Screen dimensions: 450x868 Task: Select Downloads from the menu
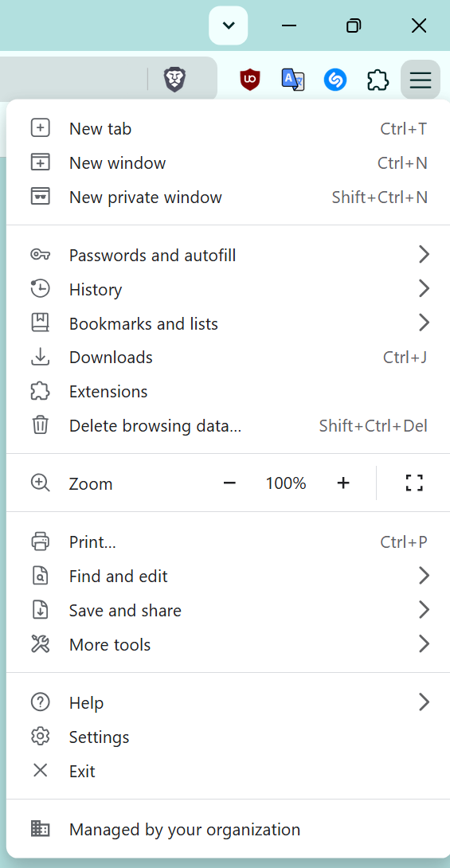click(x=228, y=358)
